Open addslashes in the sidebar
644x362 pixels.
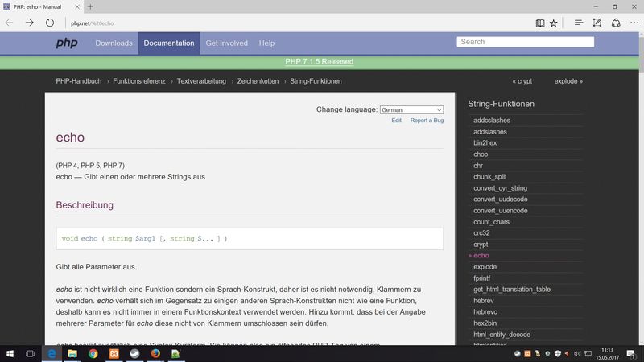coord(490,132)
